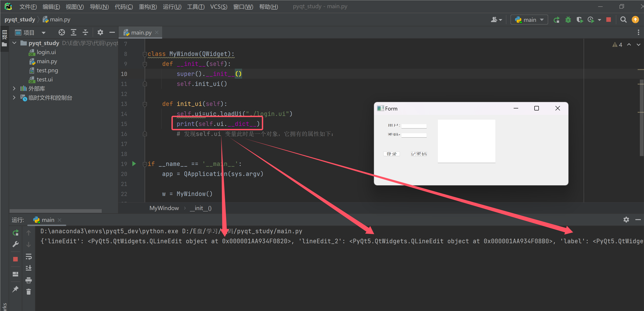
Task: Open the 文件(F) menu
Action: tap(28, 7)
